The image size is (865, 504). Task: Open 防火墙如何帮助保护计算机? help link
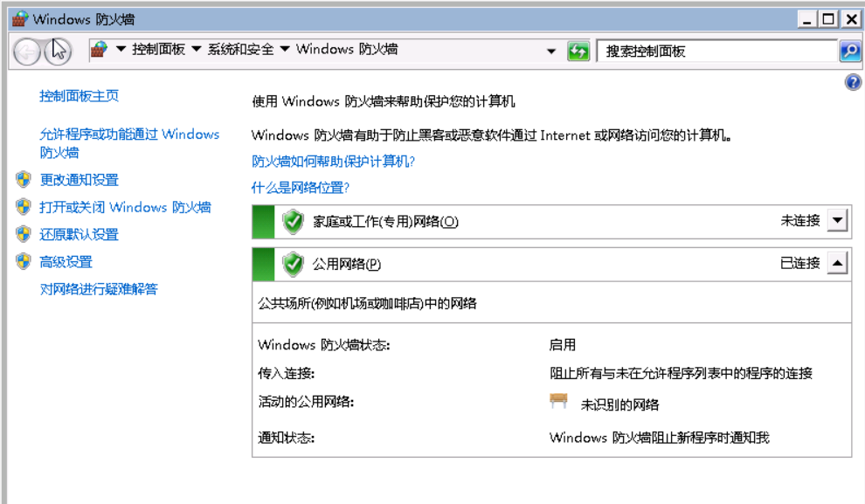tap(333, 161)
